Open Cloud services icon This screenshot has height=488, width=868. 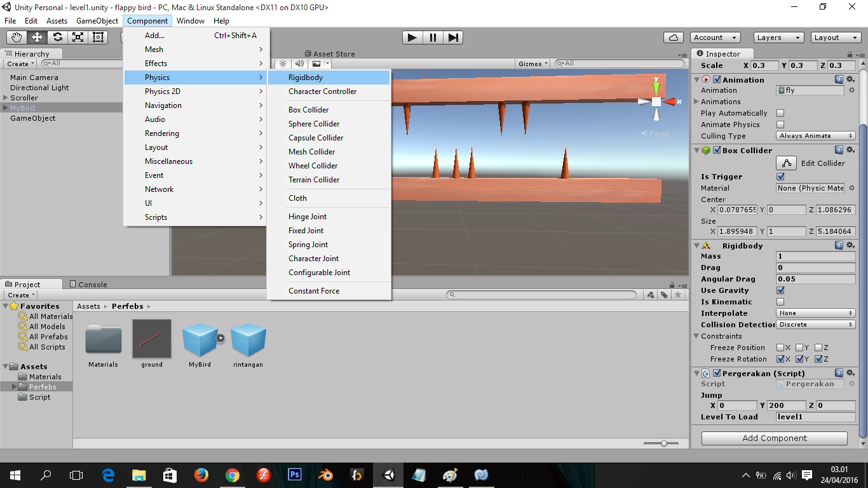pyautogui.click(x=673, y=37)
